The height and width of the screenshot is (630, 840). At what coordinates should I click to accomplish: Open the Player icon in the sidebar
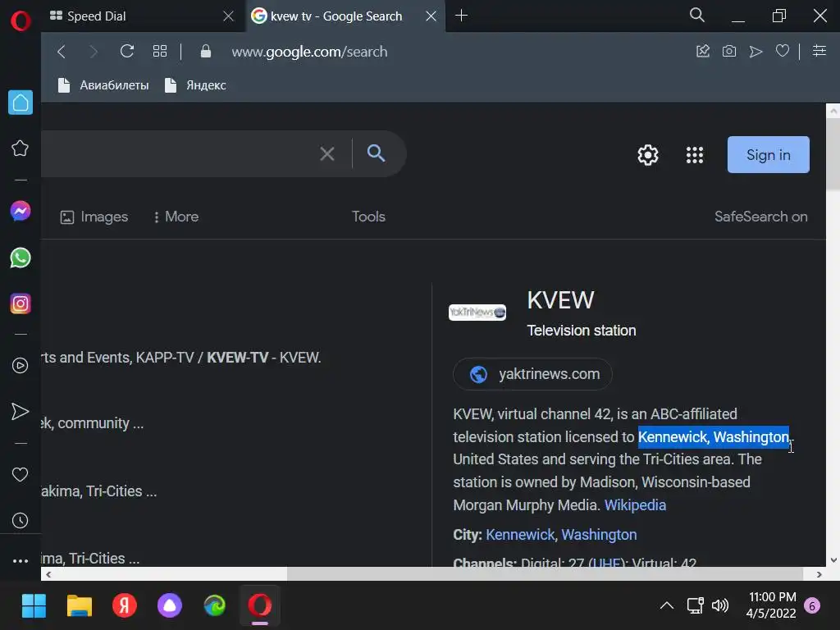point(21,365)
